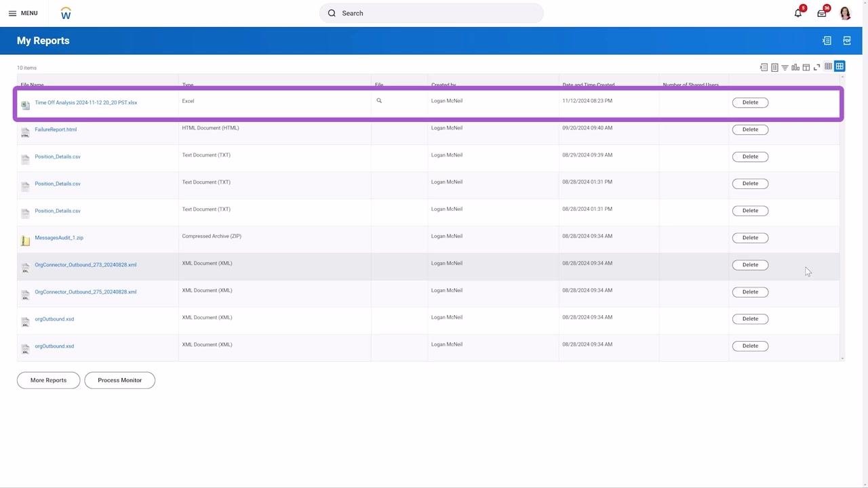
Task: Click the "09/20/2024 09:40 AM" date cell
Action: (587, 128)
